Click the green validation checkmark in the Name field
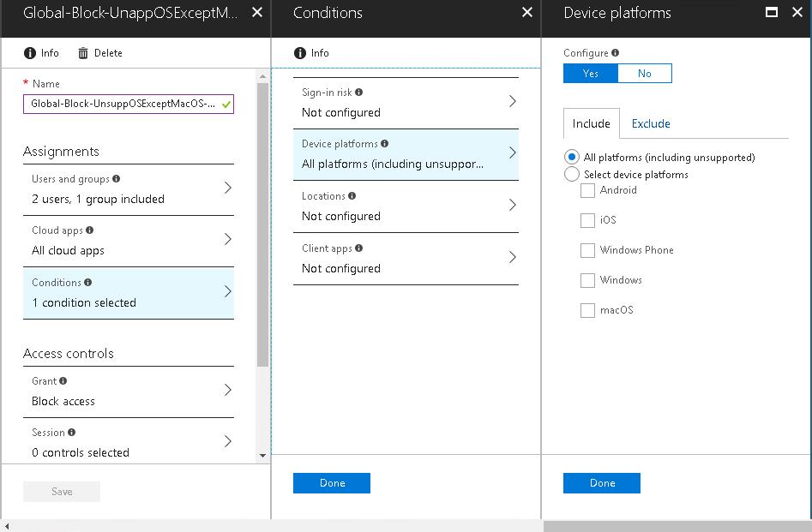Screen dimensions: 812x532 point(226,105)
